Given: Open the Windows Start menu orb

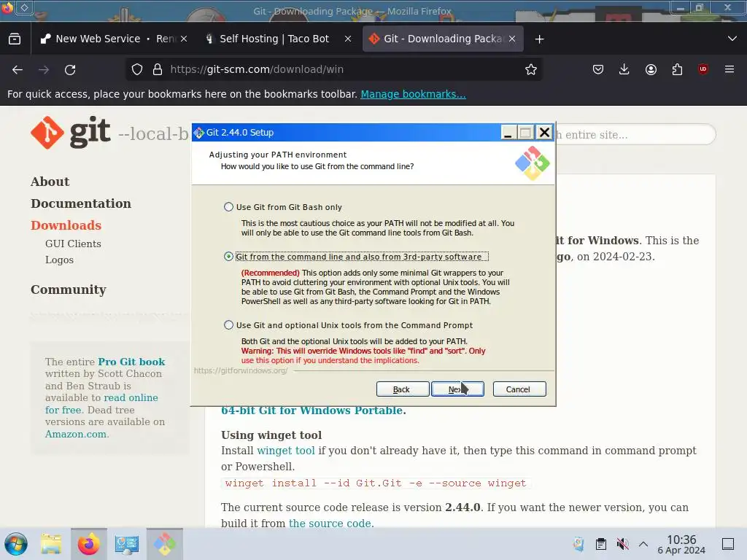Looking at the screenshot, I should pos(16,544).
